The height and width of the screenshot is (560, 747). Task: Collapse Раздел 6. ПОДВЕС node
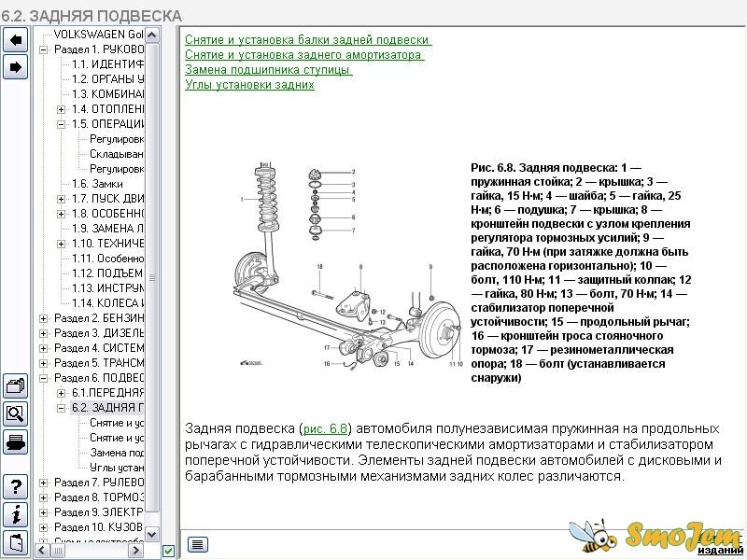click(43, 378)
